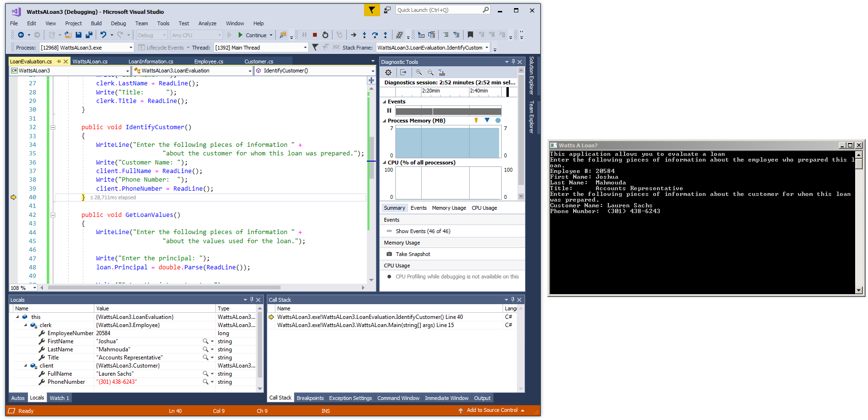This screenshot has height=420, width=868.
Task: Collapse the 'clerk' node in Locals
Action: pyautogui.click(x=26, y=325)
